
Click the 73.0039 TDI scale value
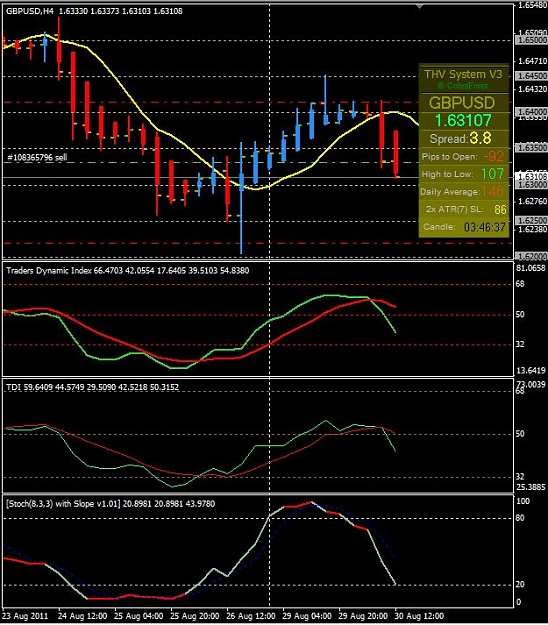point(530,384)
